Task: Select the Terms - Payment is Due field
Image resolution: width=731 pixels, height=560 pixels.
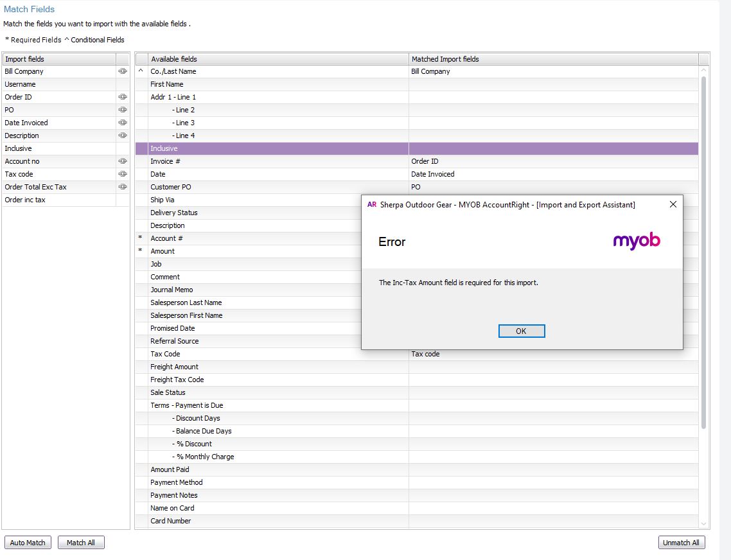Action: pos(278,405)
